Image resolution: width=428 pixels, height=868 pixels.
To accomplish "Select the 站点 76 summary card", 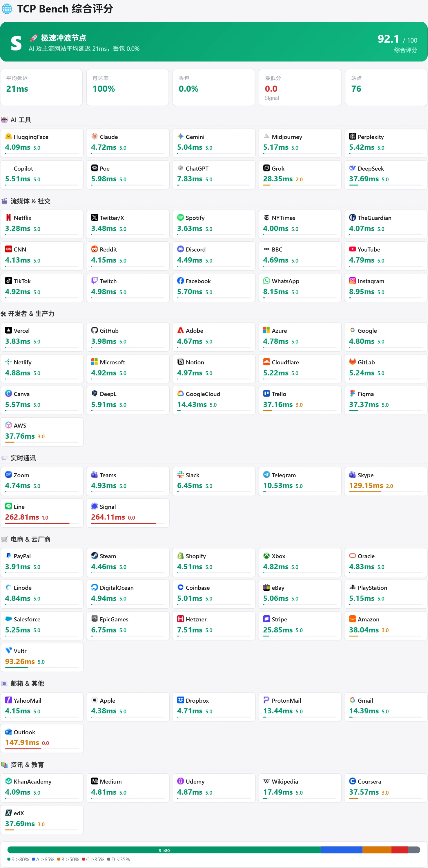I will (x=386, y=88).
